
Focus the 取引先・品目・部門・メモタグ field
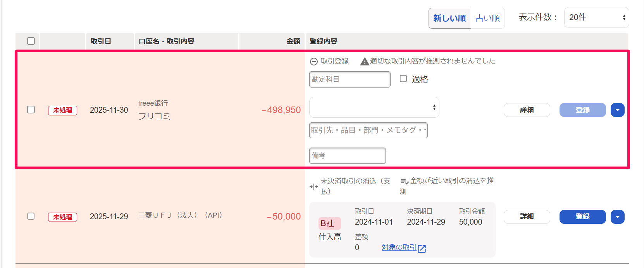[368, 130]
